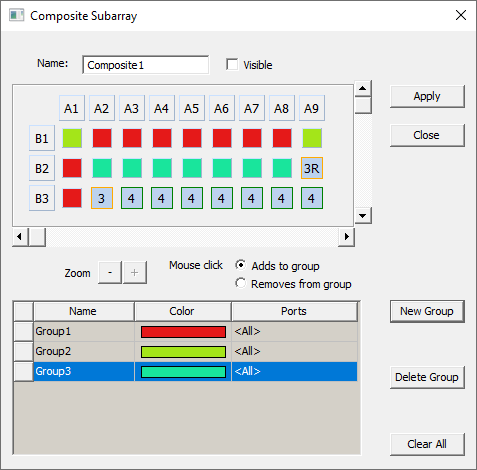Click Clear All button
Viewport: 477px width, 470px height.
click(x=427, y=444)
